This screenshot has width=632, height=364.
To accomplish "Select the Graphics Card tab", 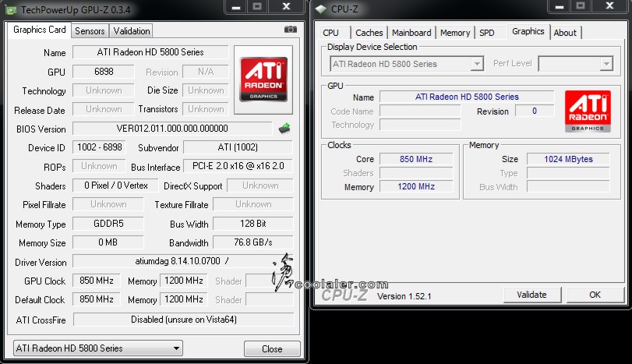I will click(39, 30).
